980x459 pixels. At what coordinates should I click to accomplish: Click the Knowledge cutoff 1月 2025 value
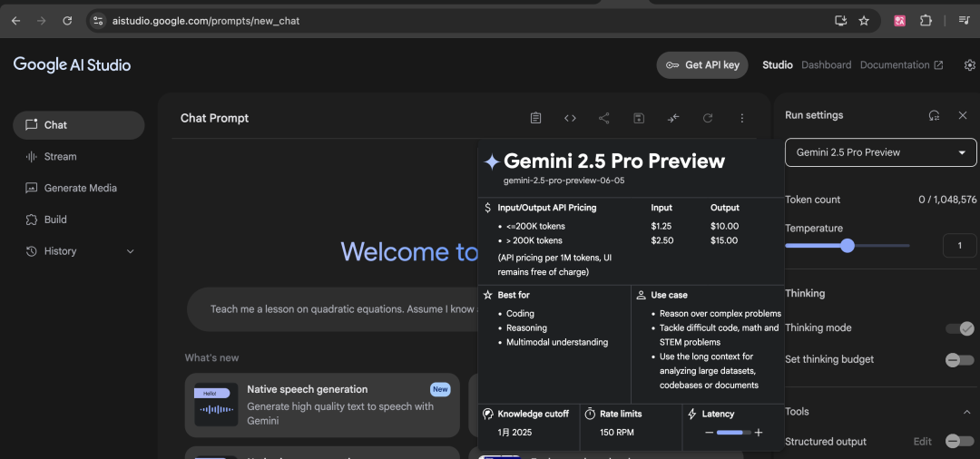coord(515,432)
